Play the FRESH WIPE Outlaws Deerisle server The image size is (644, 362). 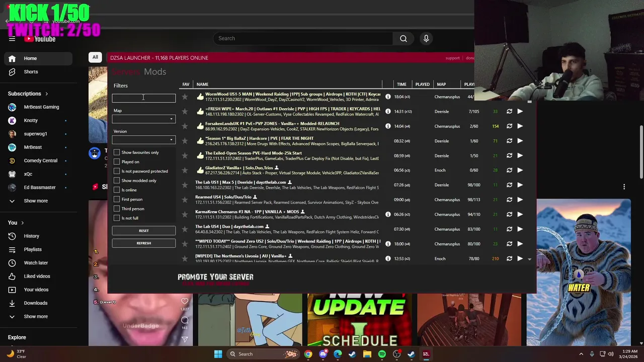[x=520, y=111]
